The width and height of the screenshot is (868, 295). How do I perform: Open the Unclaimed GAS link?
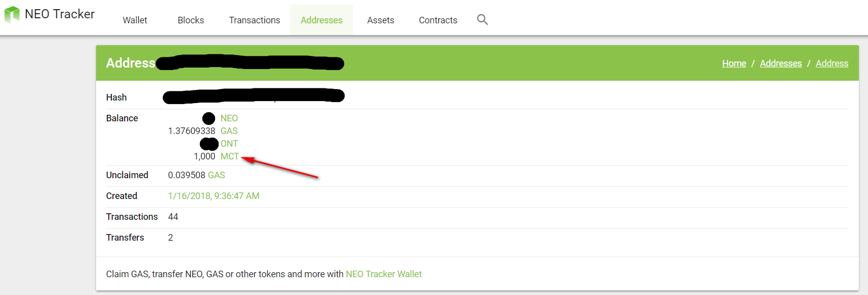tap(216, 175)
